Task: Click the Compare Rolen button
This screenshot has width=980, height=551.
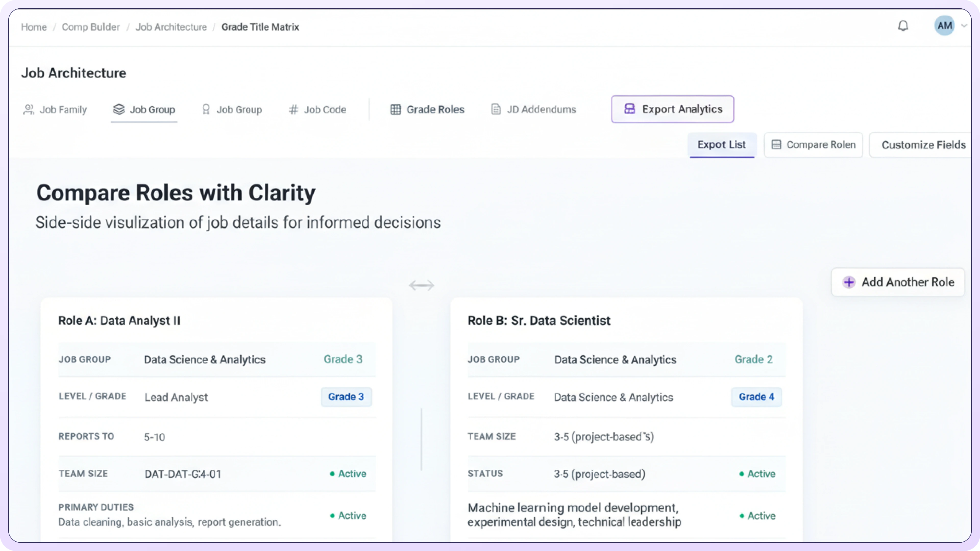Action: pyautogui.click(x=813, y=144)
